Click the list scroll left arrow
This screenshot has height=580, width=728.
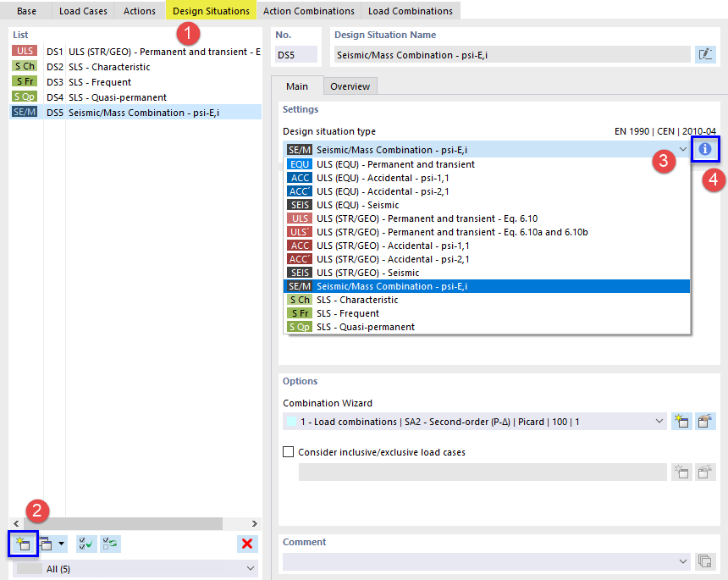pyautogui.click(x=16, y=523)
